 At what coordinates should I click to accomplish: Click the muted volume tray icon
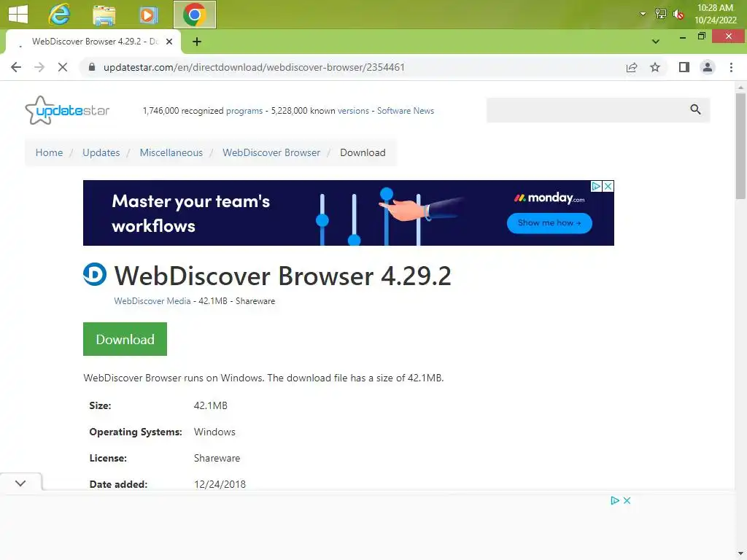[x=678, y=15]
